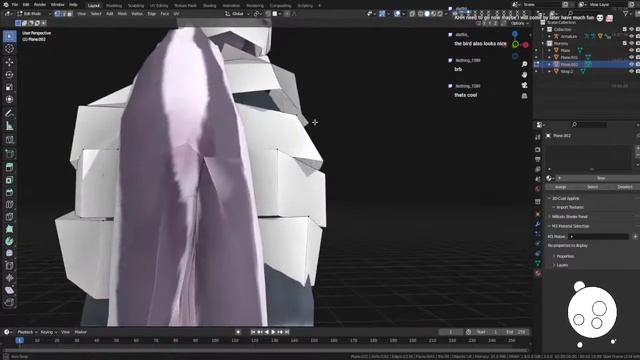The width and height of the screenshot is (640, 360).
Task: Open the Render properties tab icon
Action: (x=538, y=149)
